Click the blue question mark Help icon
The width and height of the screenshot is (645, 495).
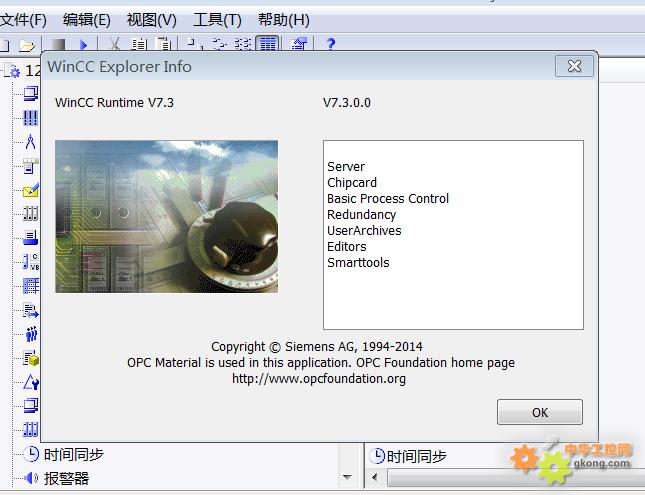point(331,44)
